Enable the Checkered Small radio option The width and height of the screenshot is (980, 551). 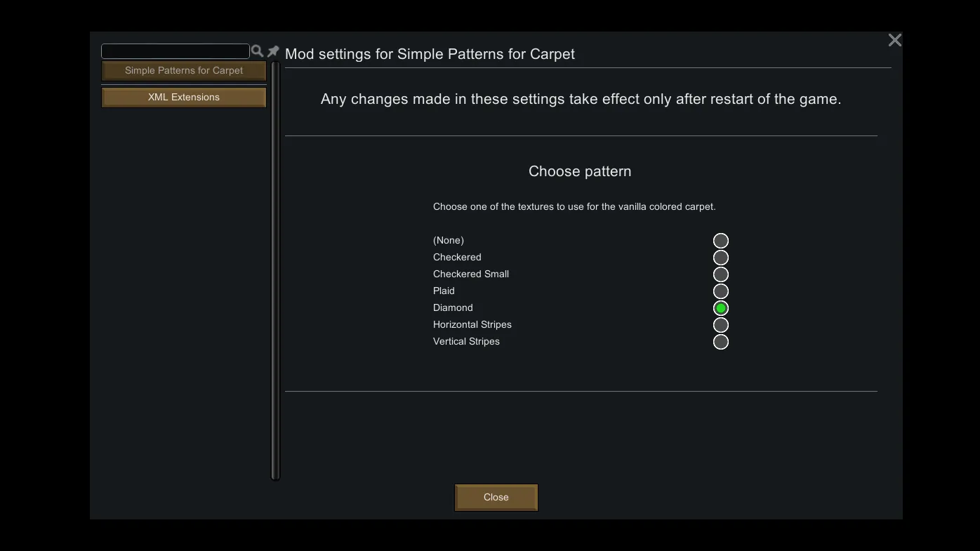pyautogui.click(x=720, y=274)
